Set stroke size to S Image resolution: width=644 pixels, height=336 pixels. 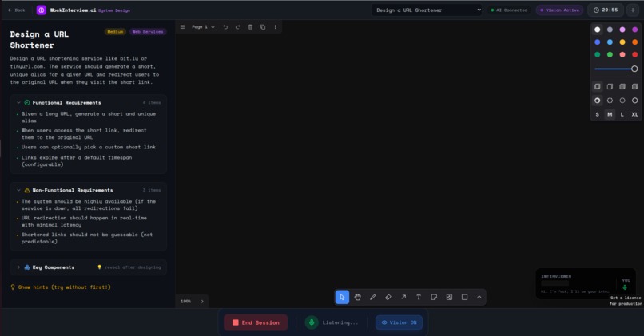tap(597, 114)
